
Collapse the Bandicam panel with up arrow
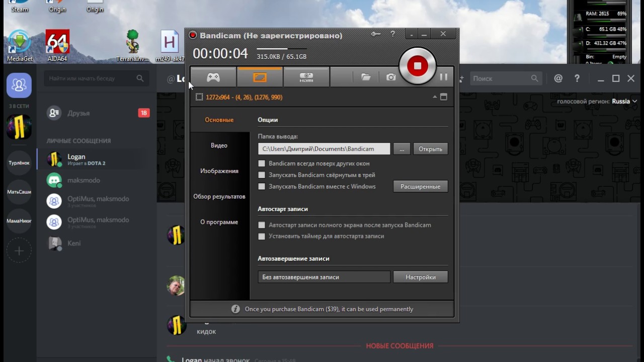point(435,97)
